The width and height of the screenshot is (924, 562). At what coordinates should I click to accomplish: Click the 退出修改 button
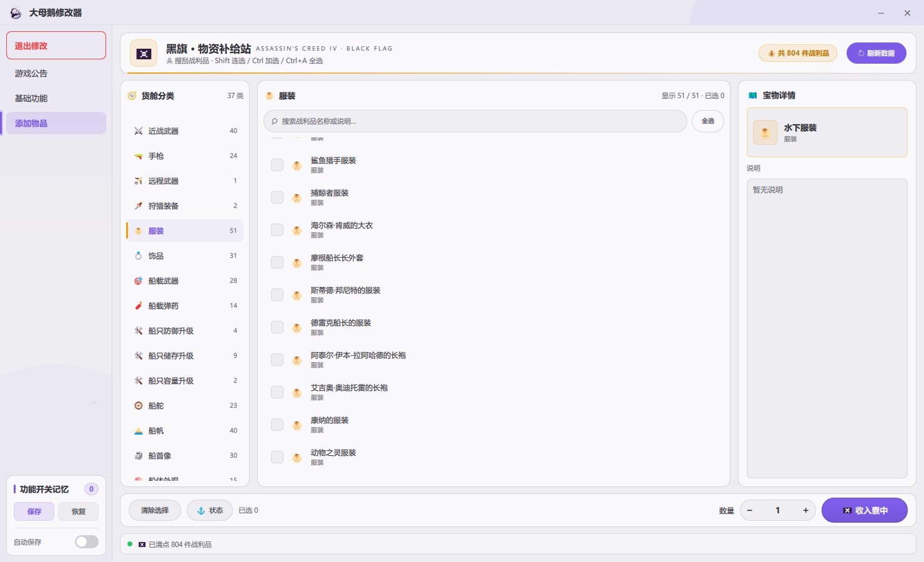pyautogui.click(x=56, y=46)
